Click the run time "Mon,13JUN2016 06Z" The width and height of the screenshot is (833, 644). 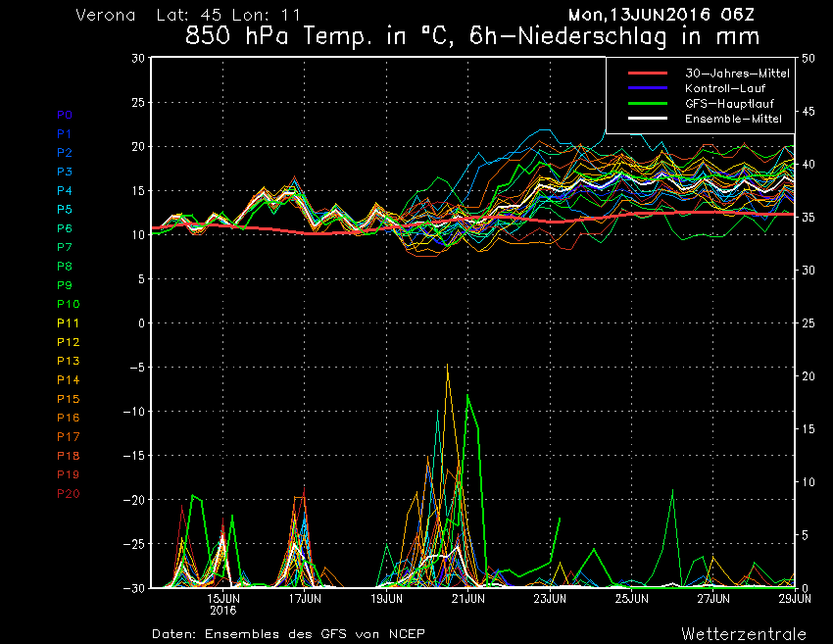click(661, 15)
